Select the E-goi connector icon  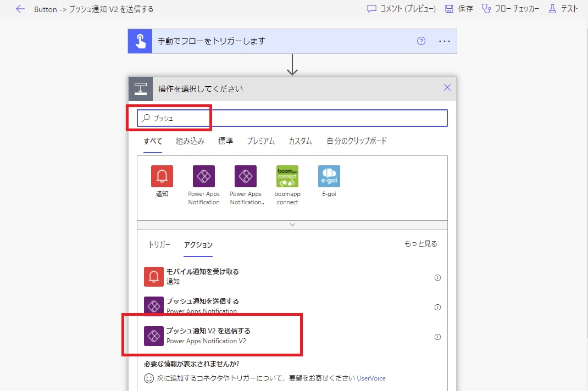[329, 176]
